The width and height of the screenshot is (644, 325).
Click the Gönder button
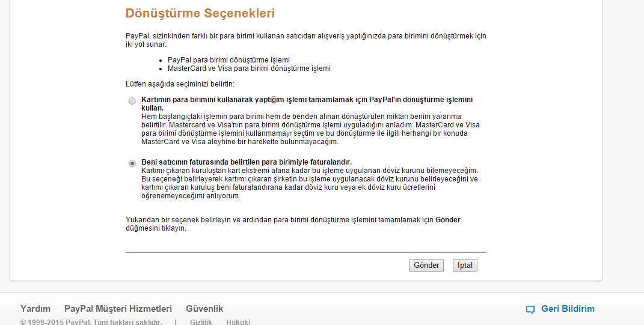tap(426, 266)
